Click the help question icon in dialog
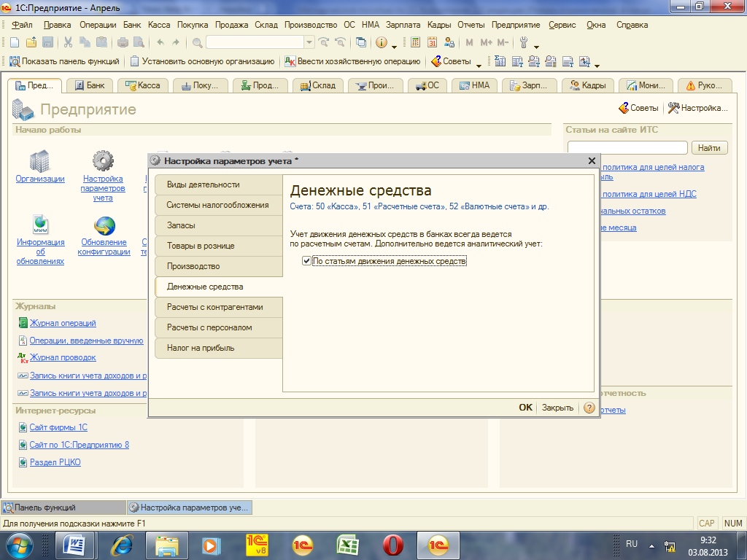Viewport: 747px width, 560px height. [589, 408]
